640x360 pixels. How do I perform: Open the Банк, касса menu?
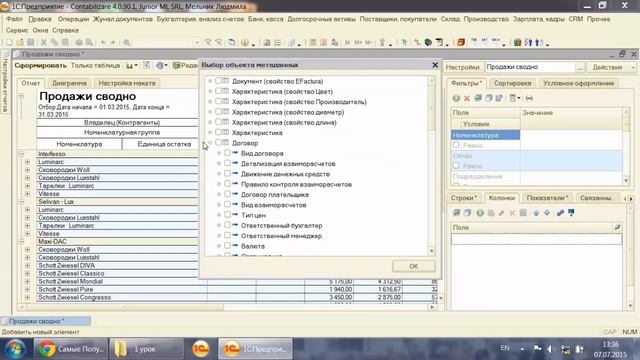(265, 19)
